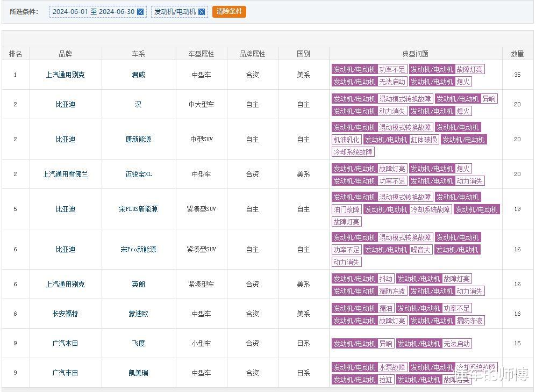Open the 广汽丰田 brand link
The width and height of the screenshot is (536, 392).
[65, 373]
